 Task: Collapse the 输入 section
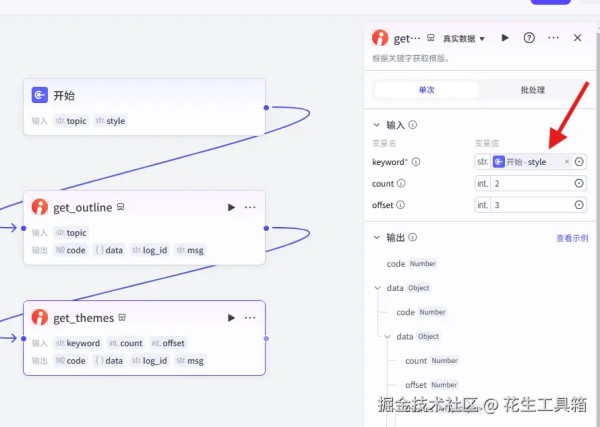click(377, 125)
